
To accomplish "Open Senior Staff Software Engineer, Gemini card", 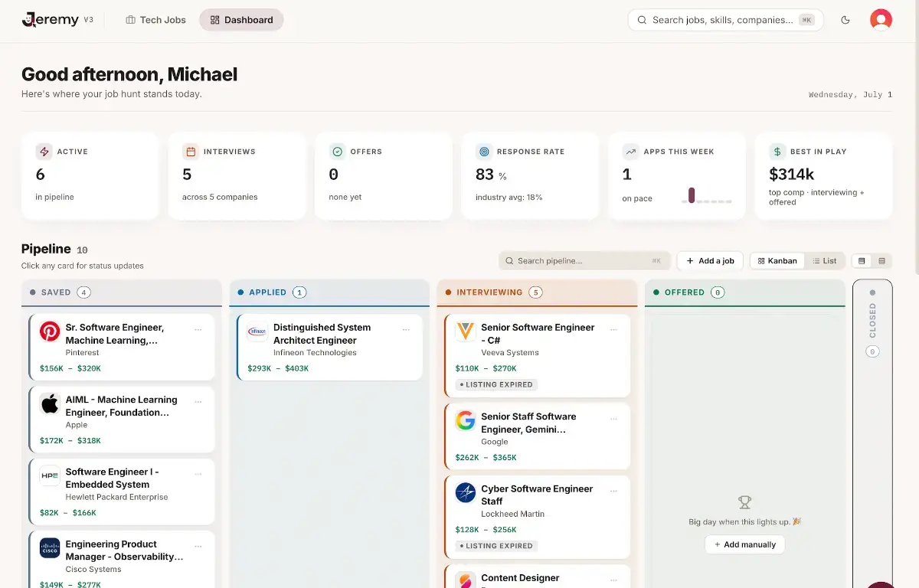I will [x=537, y=436].
